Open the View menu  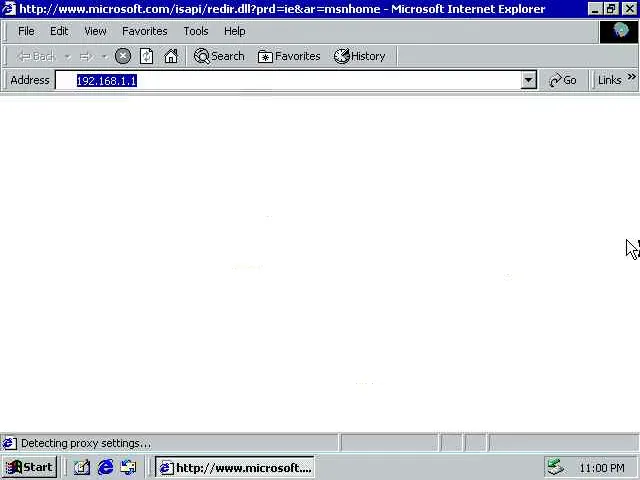pos(95,31)
